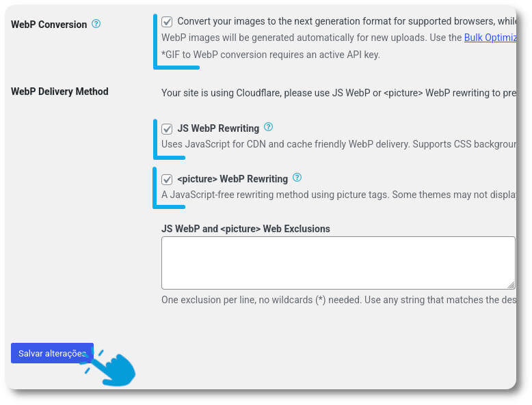This screenshot has width=532, height=405.
Task: Focus the JS WebP and picture exclusions textarea
Action: click(x=338, y=263)
